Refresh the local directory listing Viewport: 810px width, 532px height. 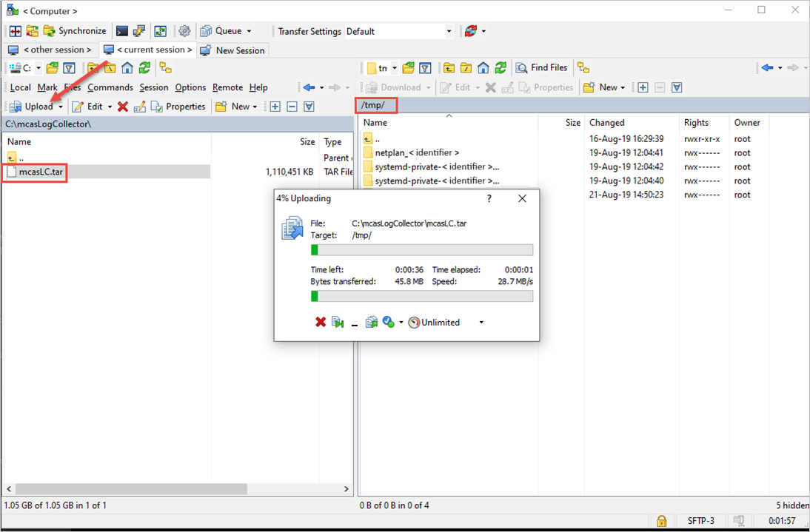(x=145, y=67)
